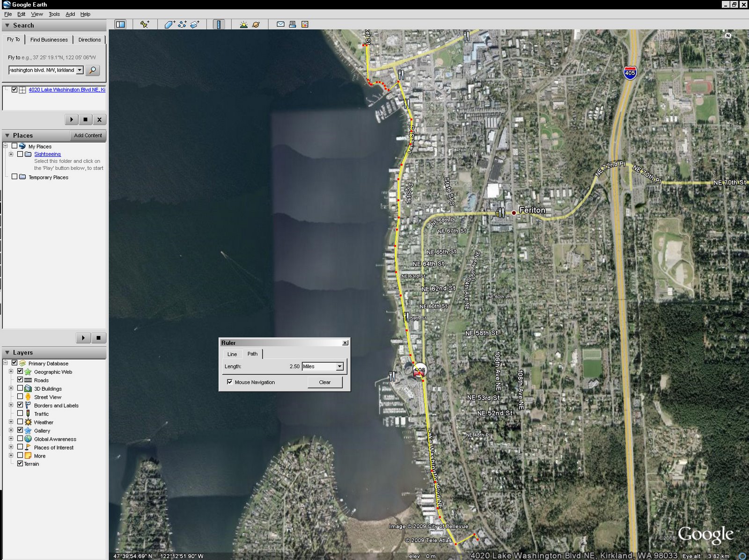Viewport: 749px width, 560px height.
Task: Click the Fly To address input field
Action: pyautogui.click(x=42, y=70)
